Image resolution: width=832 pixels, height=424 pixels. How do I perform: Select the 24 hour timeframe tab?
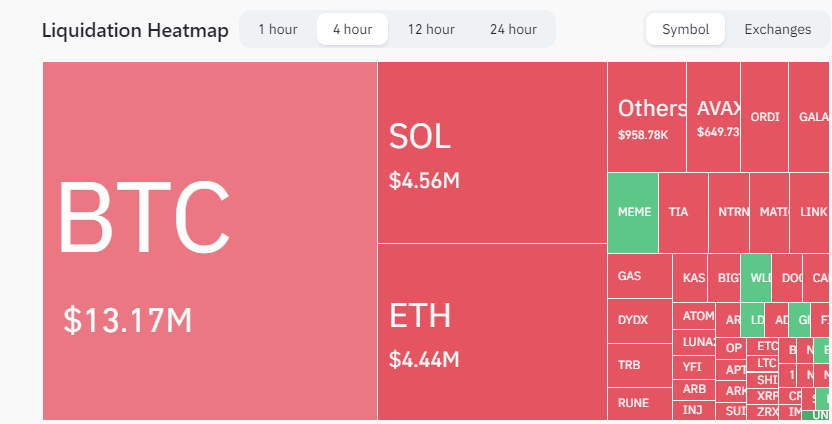click(x=513, y=29)
